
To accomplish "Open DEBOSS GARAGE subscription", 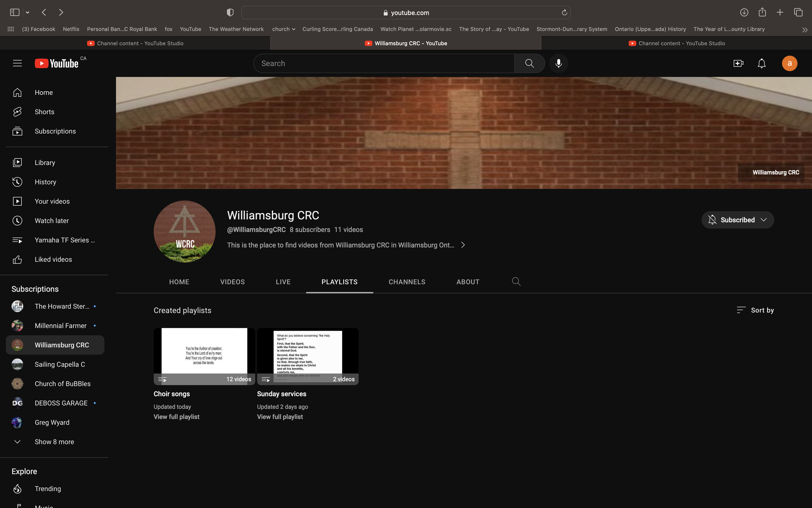I will (55, 403).
